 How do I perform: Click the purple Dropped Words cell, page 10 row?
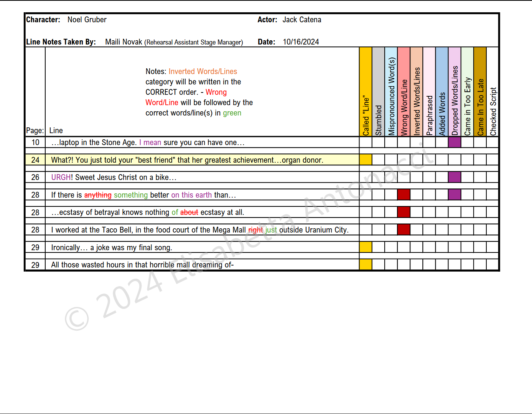click(455, 142)
